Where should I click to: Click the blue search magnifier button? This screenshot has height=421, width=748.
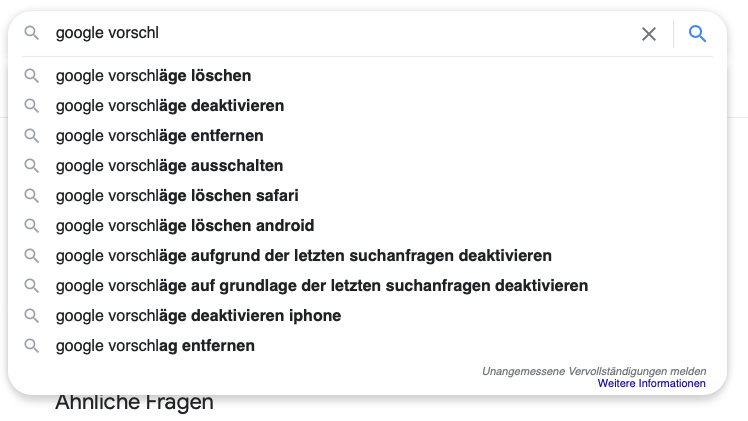pos(697,34)
